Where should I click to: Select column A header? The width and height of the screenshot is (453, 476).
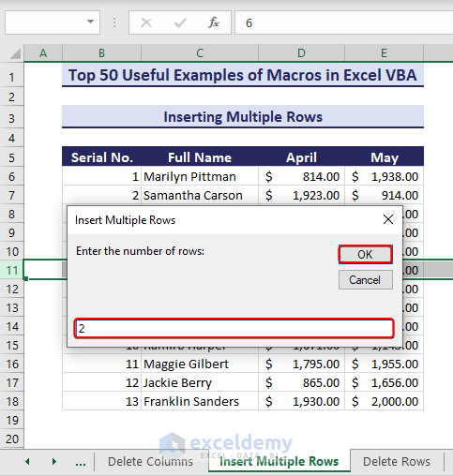pos(43,53)
